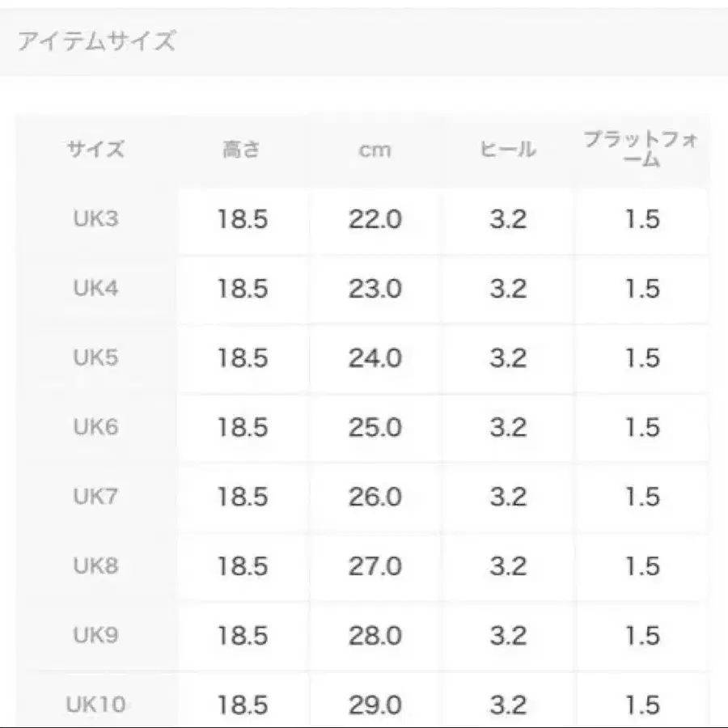Choose the UK5 size row label
728x728 pixels.
96,358
